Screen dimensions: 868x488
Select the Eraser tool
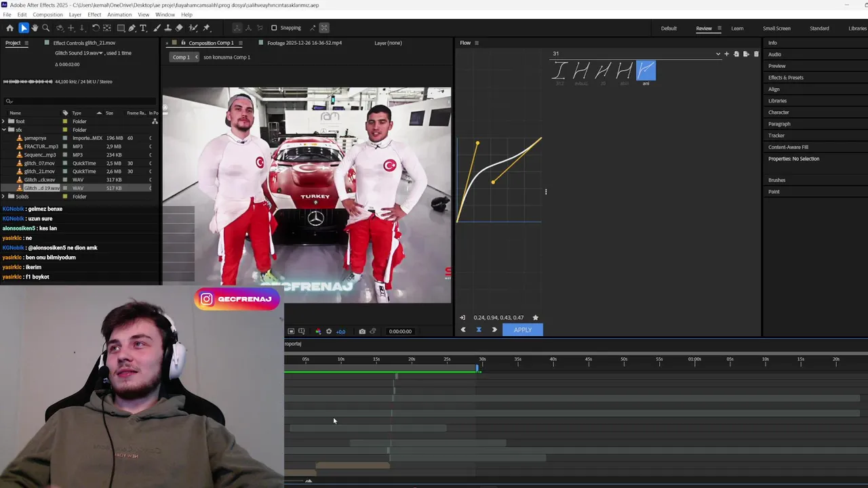tap(179, 28)
